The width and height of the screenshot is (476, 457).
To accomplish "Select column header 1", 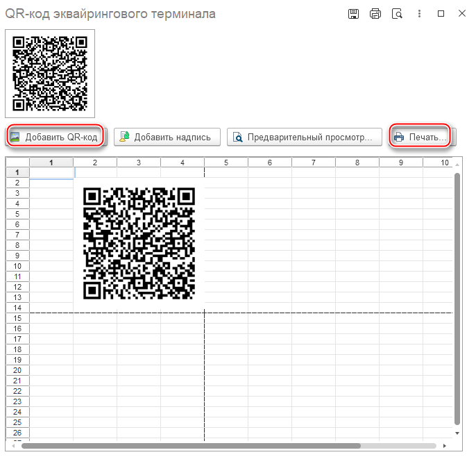I will click(x=51, y=163).
